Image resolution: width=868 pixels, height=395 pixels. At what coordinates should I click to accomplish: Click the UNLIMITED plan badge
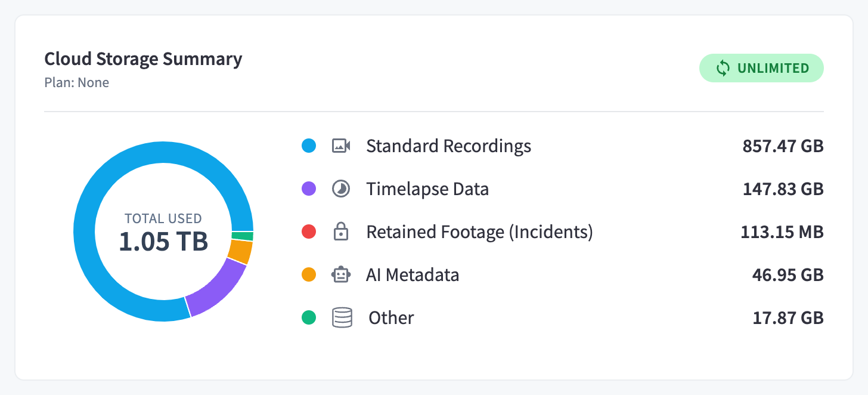[x=761, y=68]
